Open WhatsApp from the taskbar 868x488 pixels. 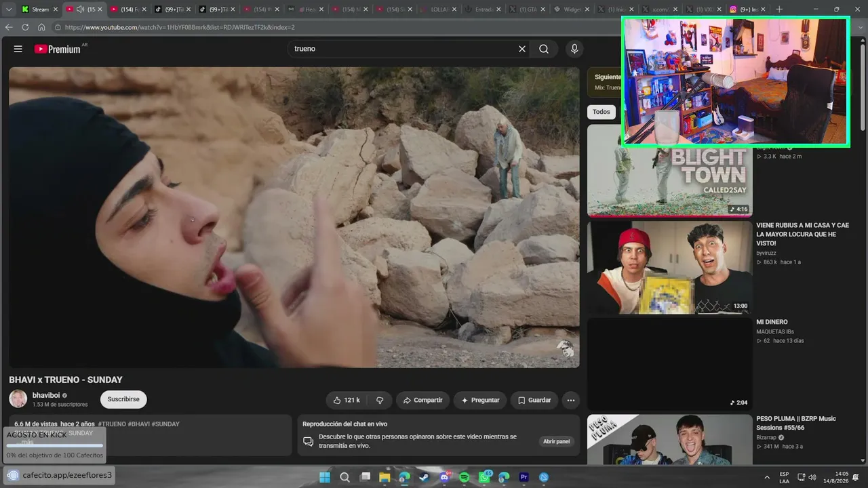click(x=484, y=477)
